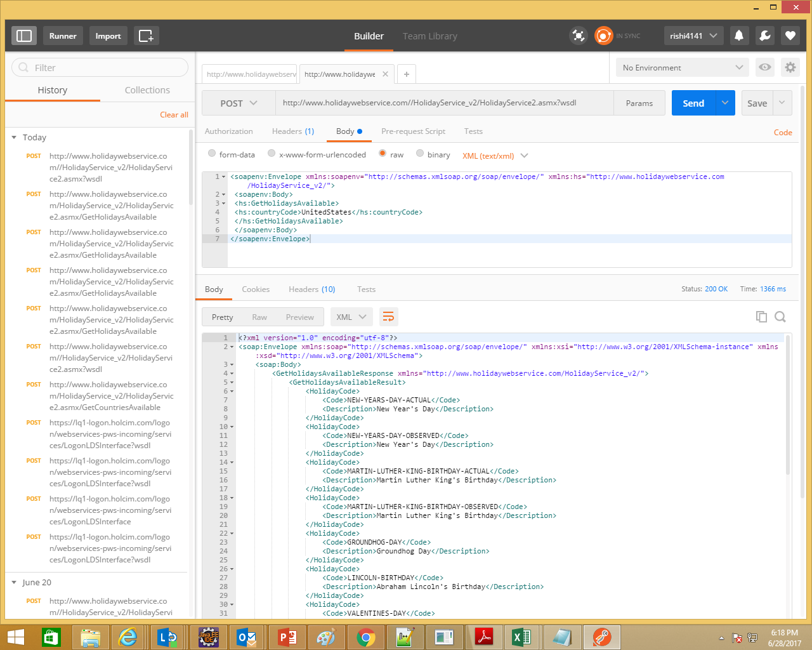Click the Interceptor satellite icon
The width and height of the screenshot is (812, 650).
coord(579,36)
